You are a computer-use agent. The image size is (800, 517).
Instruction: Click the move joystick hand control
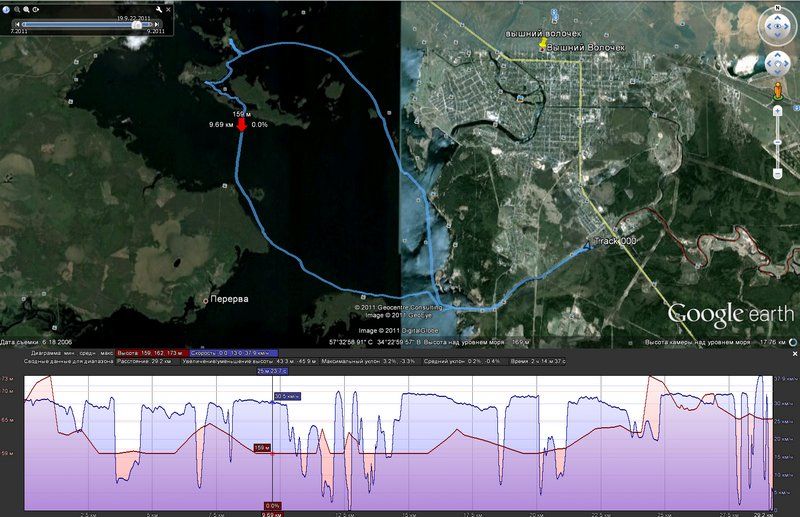778,65
